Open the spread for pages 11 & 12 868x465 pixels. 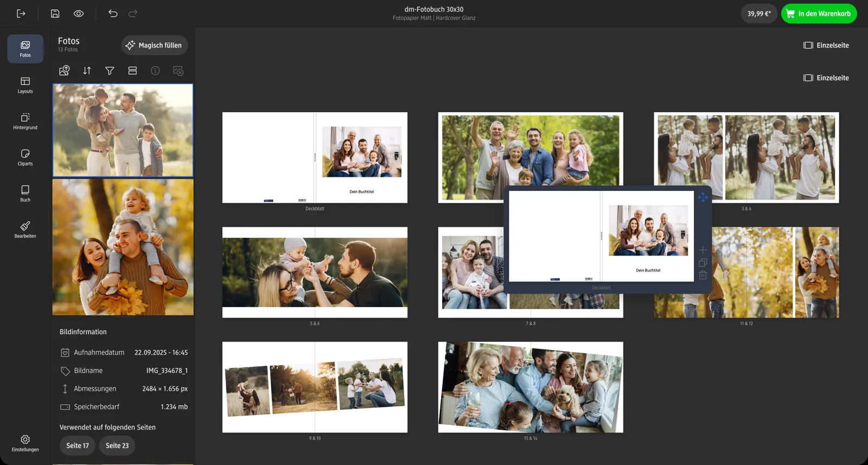click(x=746, y=272)
